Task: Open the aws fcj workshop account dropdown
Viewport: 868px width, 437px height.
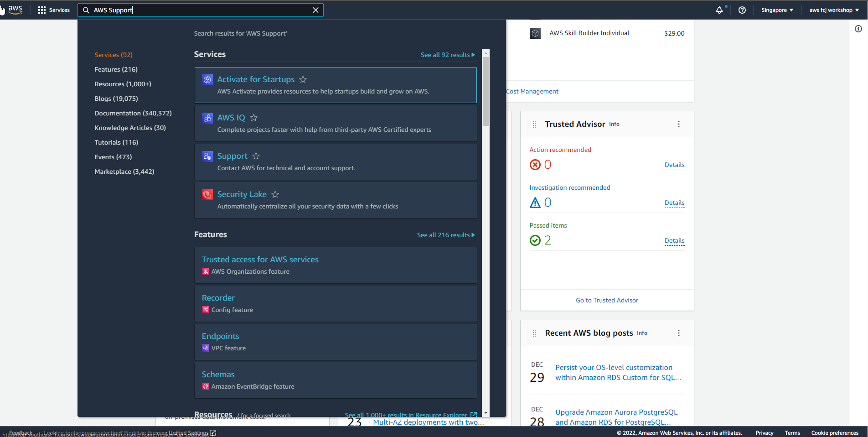Action: pyautogui.click(x=834, y=10)
